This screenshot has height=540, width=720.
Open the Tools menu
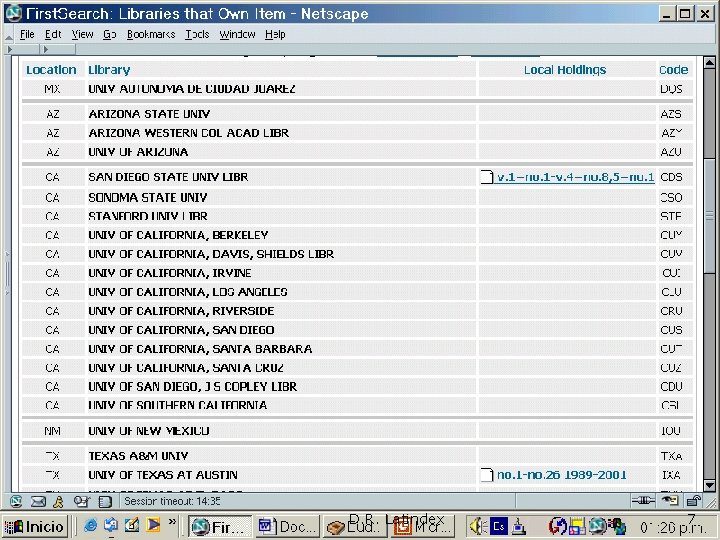(197, 34)
